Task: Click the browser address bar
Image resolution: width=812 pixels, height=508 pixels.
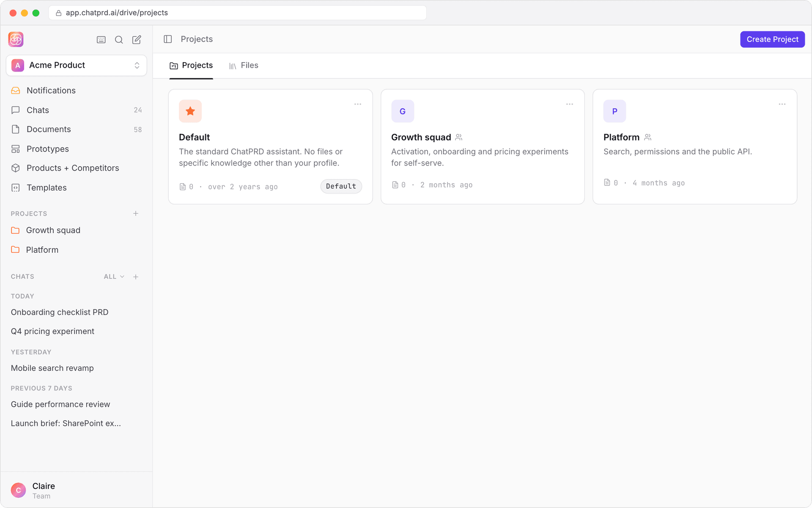Action: click(x=238, y=13)
